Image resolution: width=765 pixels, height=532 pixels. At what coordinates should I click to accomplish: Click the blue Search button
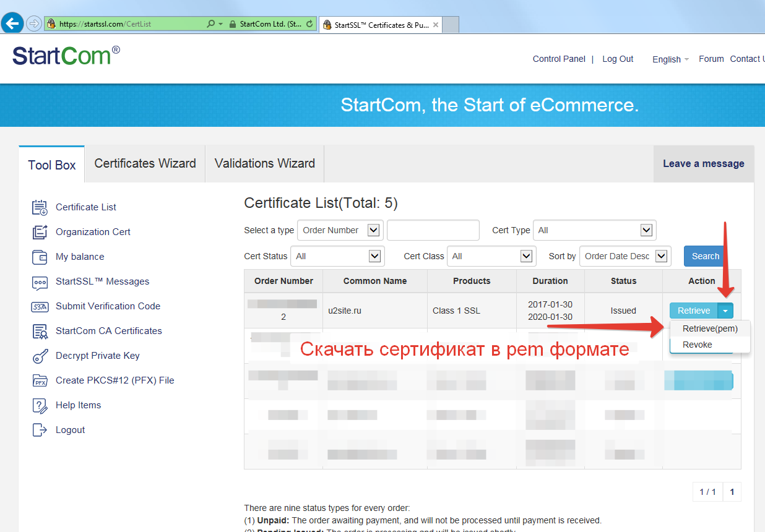coord(706,256)
